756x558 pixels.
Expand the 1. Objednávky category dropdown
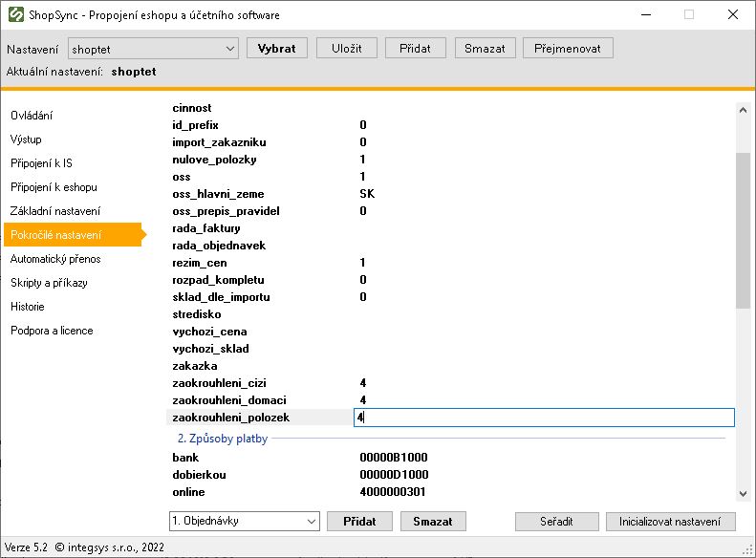pyautogui.click(x=245, y=521)
